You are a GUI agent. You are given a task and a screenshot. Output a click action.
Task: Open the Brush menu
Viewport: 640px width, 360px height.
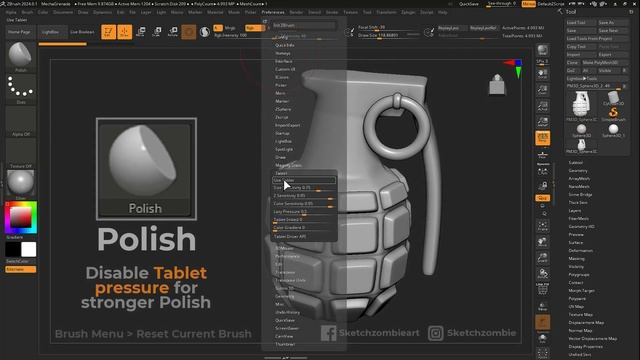[27, 12]
